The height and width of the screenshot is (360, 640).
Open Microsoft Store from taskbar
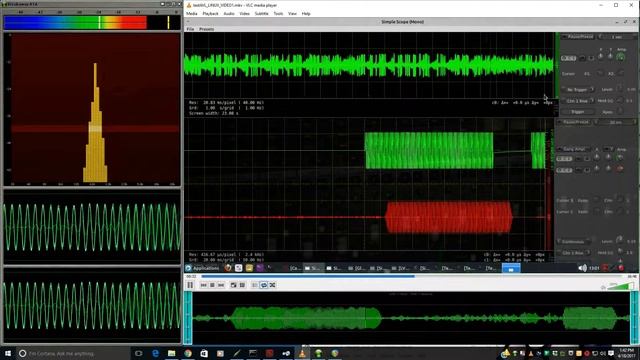click(204, 353)
